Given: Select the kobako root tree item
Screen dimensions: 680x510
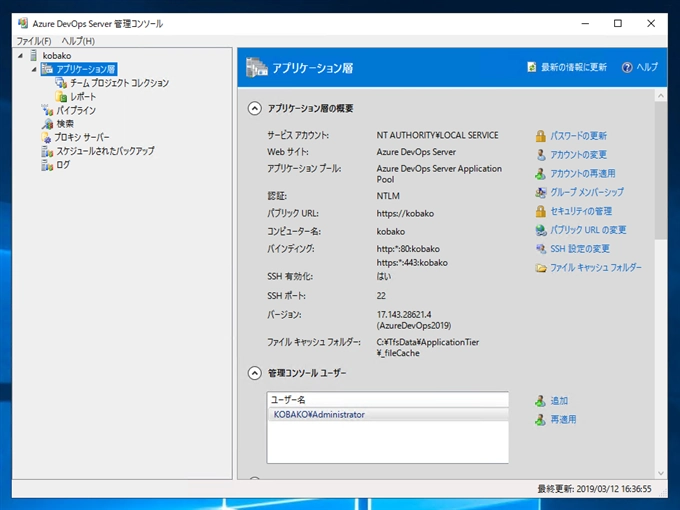Looking at the screenshot, I should click(x=57, y=56).
